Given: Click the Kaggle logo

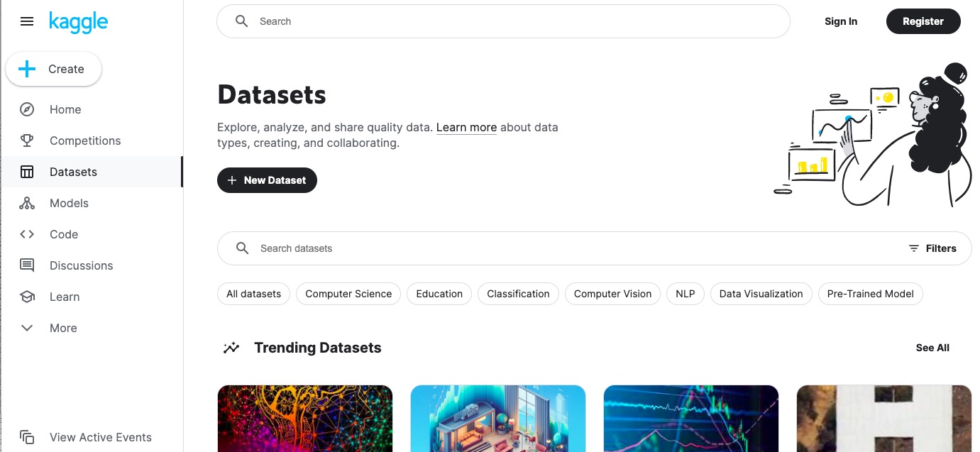Looking at the screenshot, I should [x=78, y=22].
